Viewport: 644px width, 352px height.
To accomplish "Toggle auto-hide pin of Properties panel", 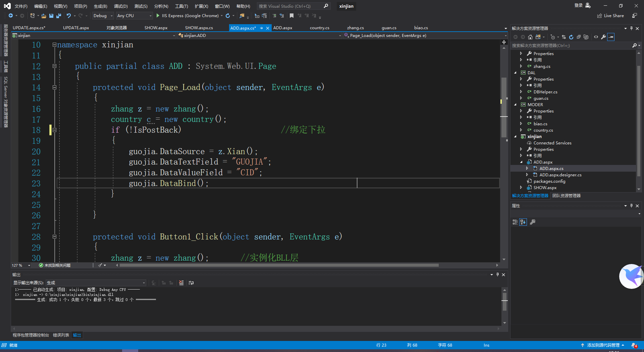I will pos(631,206).
